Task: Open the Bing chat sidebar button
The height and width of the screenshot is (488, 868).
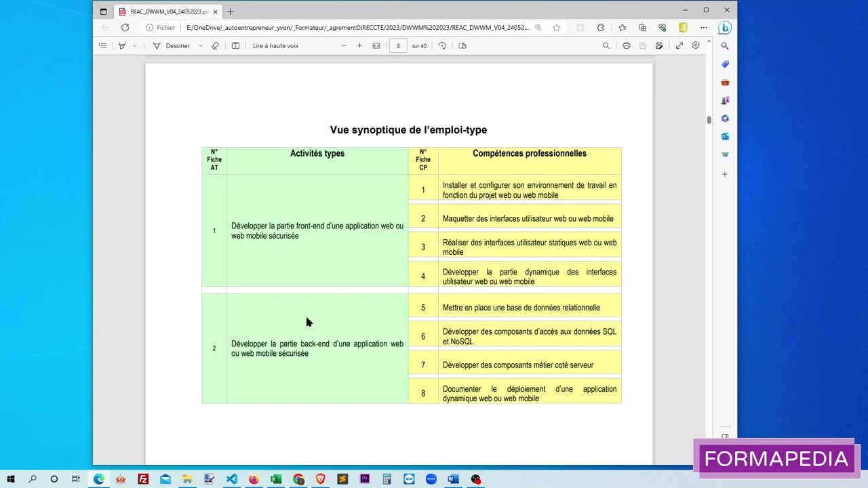Action: pos(725,28)
